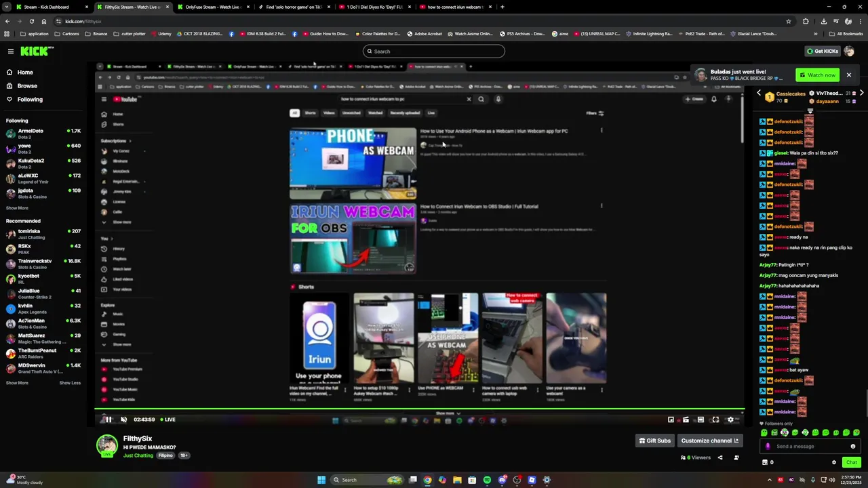Go to Home in Kick sidebar
Screen dimensions: 868x488
(x=25, y=73)
